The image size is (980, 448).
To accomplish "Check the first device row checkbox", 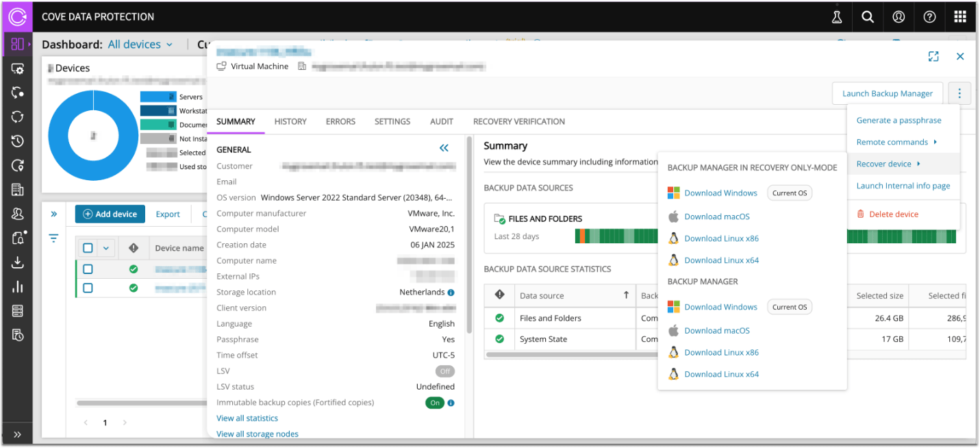I will [88, 269].
